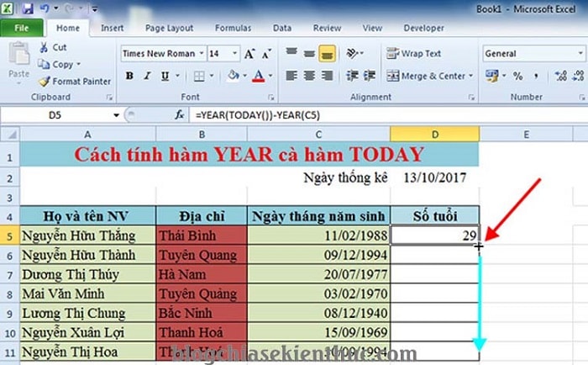The image size is (588, 365).
Task: Toggle Underline formatting
Action: click(165, 76)
